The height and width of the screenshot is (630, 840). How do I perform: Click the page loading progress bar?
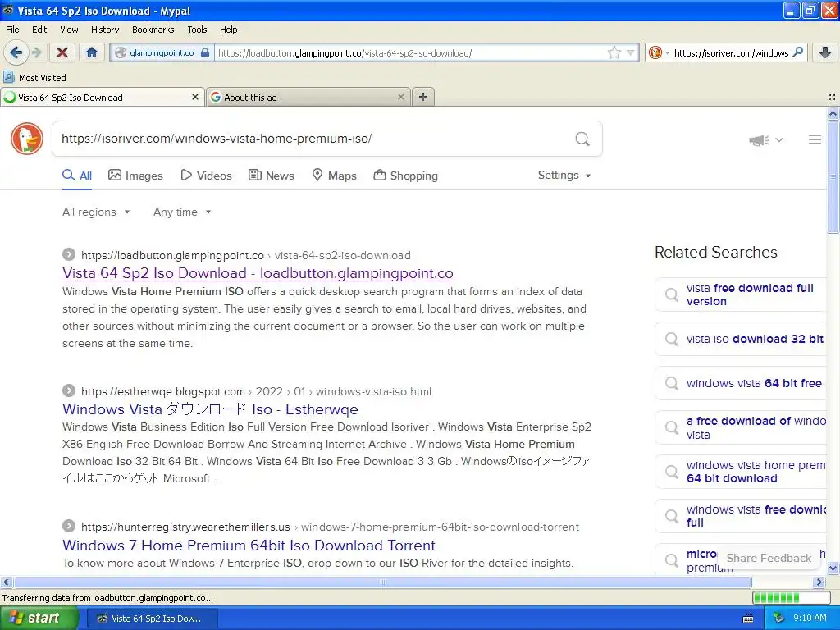tap(792, 597)
